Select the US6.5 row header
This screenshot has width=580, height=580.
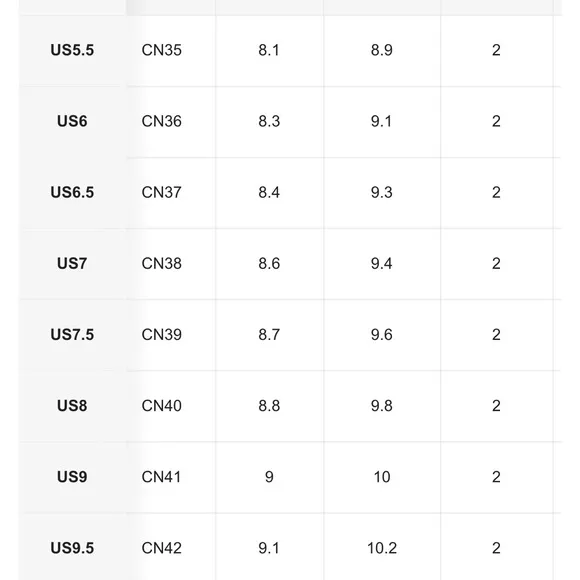[72, 192]
